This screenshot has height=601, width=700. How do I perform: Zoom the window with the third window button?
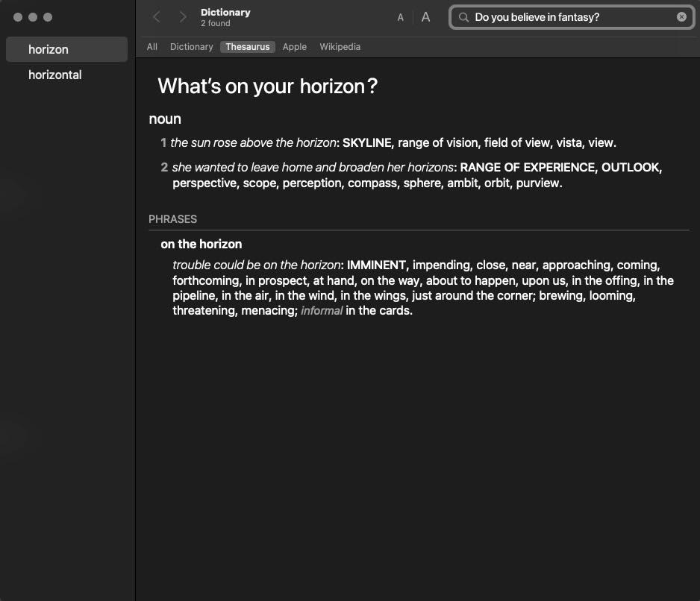click(x=48, y=17)
